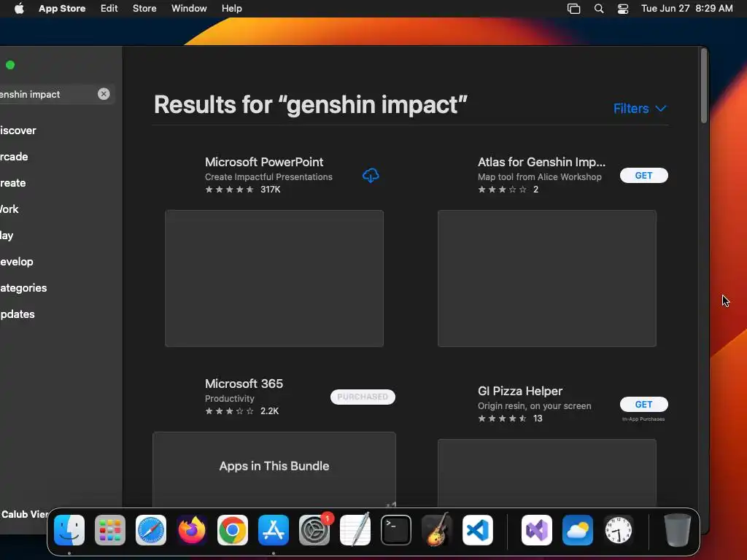Open the Apps in This Bundle panel
This screenshot has width=747, height=560.
click(274, 469)
